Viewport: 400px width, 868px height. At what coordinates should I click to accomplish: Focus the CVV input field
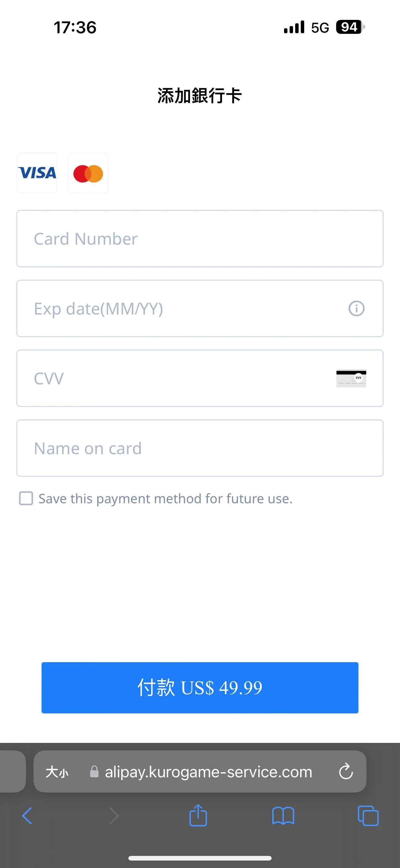point(200,378)
